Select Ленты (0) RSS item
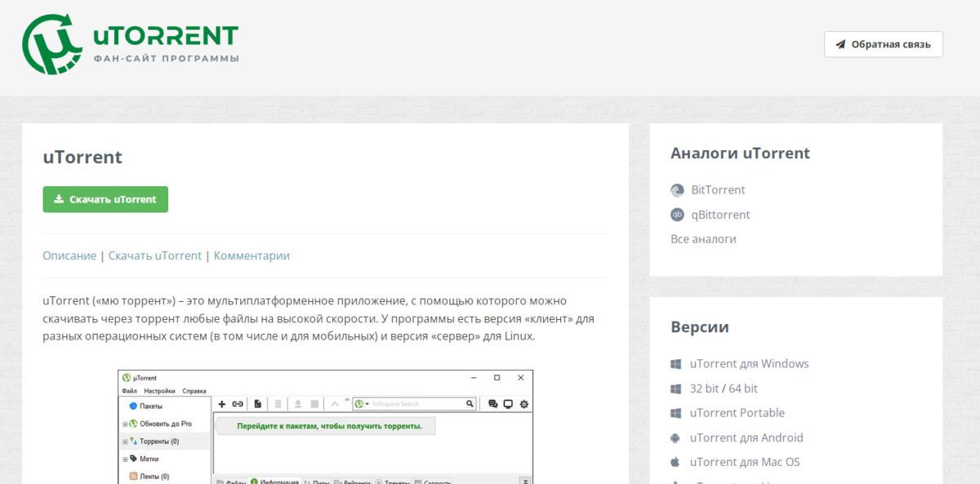The width and height of the screenshot is (980, 484). tap(154, 476)
